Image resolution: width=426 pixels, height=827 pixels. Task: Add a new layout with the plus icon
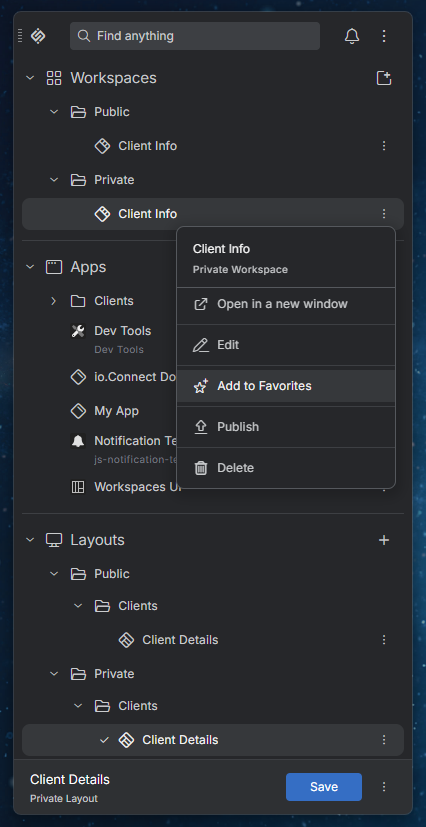(384, 540)
